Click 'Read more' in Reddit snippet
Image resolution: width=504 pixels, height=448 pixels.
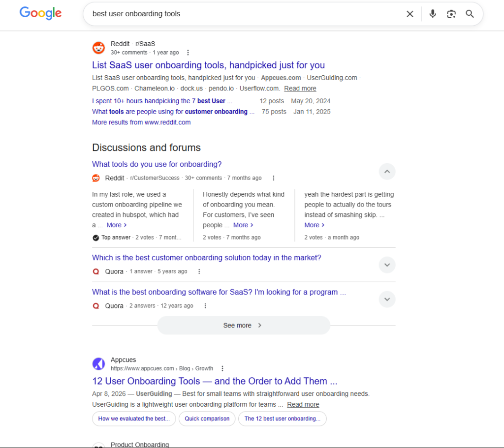300,89
